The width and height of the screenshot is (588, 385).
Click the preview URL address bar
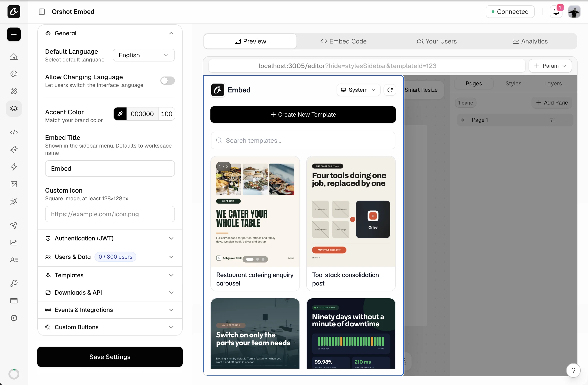(x=367, y=66)
